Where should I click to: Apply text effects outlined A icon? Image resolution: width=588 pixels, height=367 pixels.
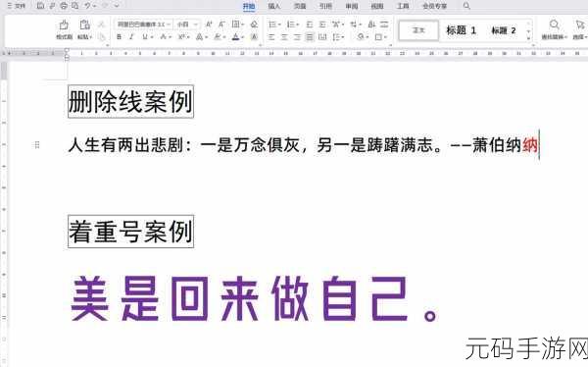(x=200, y=37)
